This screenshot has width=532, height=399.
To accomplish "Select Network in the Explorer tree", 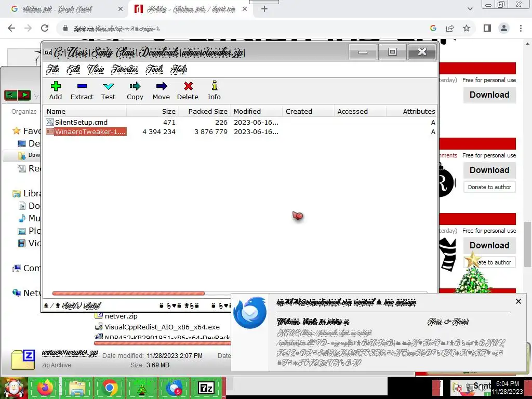I will (x=26, y=293).
